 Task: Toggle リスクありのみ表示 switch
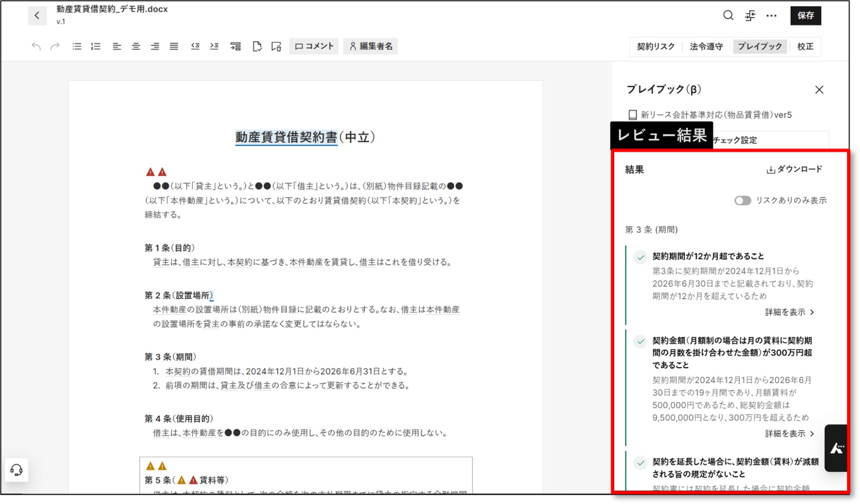(x=742, y=201)
